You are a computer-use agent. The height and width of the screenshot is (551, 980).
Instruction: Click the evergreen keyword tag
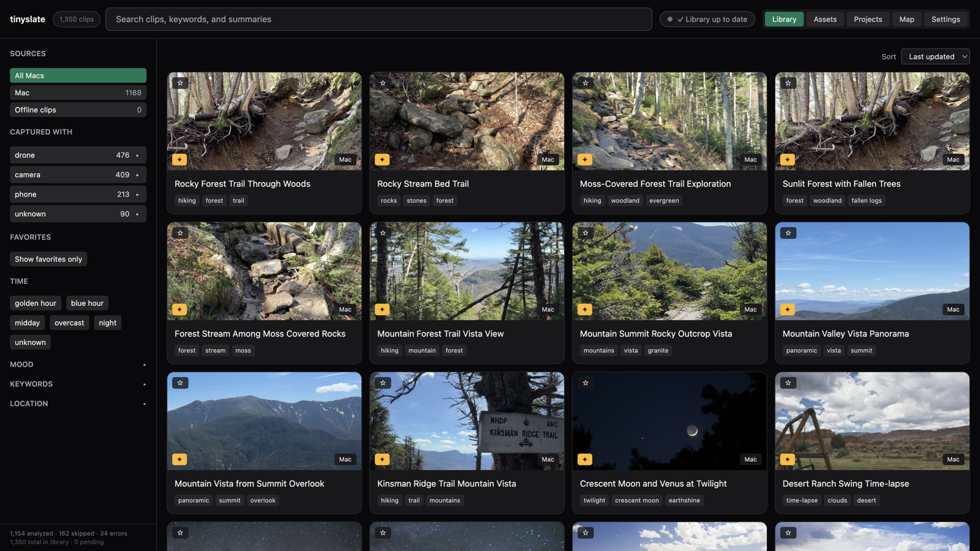coord(664,201)
